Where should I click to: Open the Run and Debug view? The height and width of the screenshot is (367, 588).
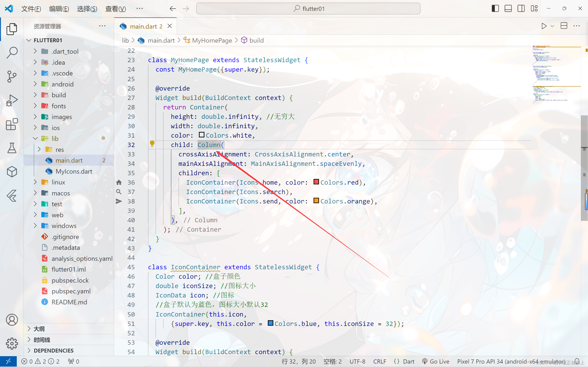click(12, 100)
